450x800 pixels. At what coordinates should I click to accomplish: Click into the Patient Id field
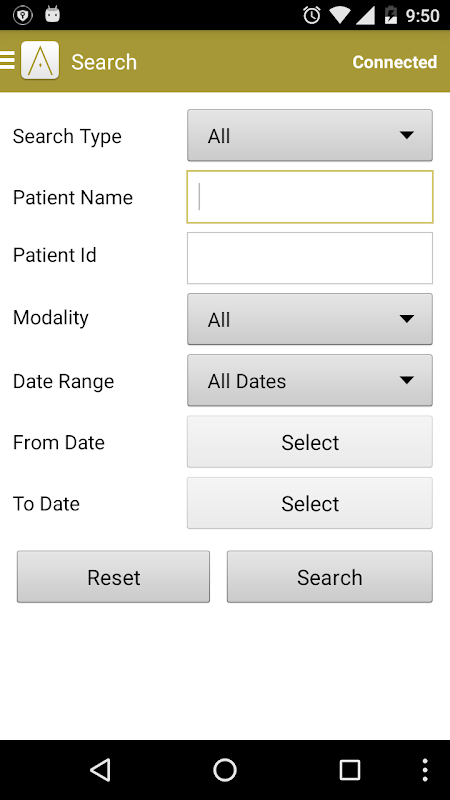[x=310, y=258]
